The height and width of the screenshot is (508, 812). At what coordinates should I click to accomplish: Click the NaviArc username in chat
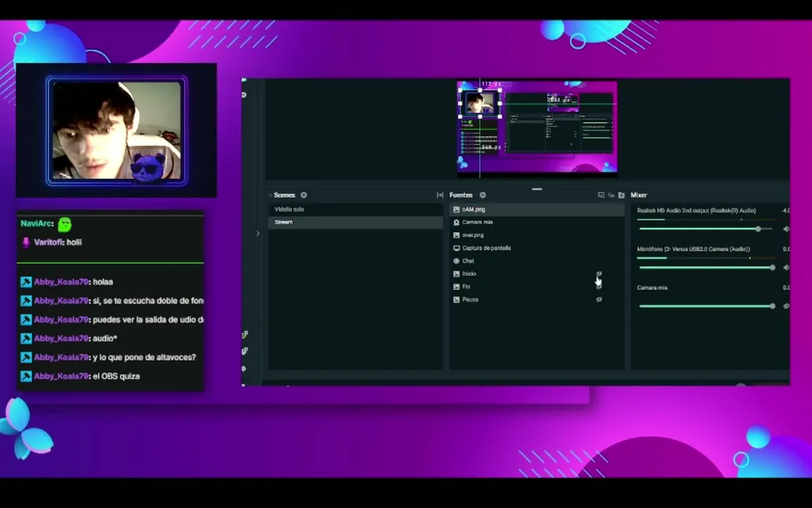pos(37,224)
